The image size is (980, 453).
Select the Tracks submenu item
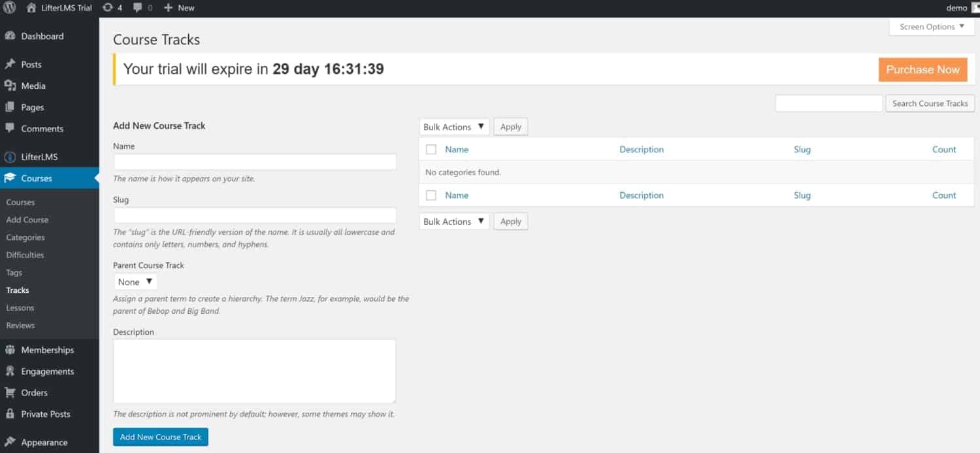tap(18, 290)
